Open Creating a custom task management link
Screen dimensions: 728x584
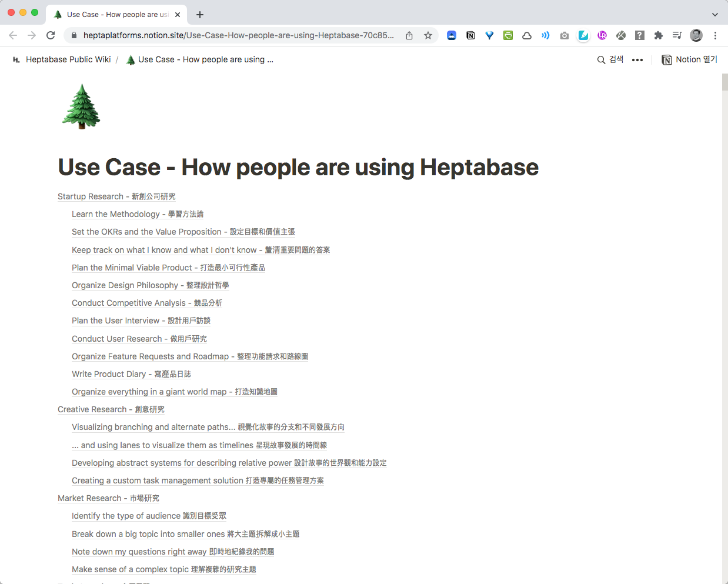[198, 480]
